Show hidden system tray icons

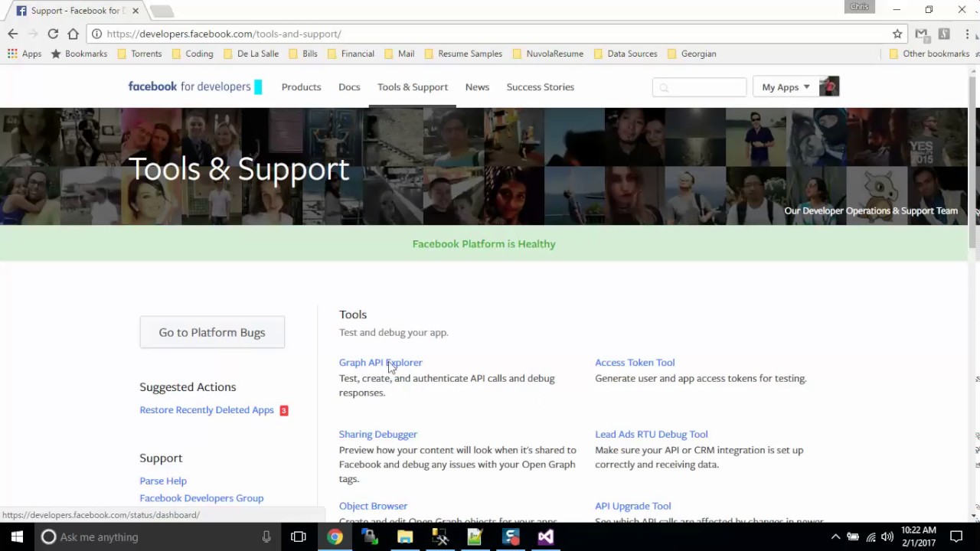pyautogui.click(x=836, y=536)
